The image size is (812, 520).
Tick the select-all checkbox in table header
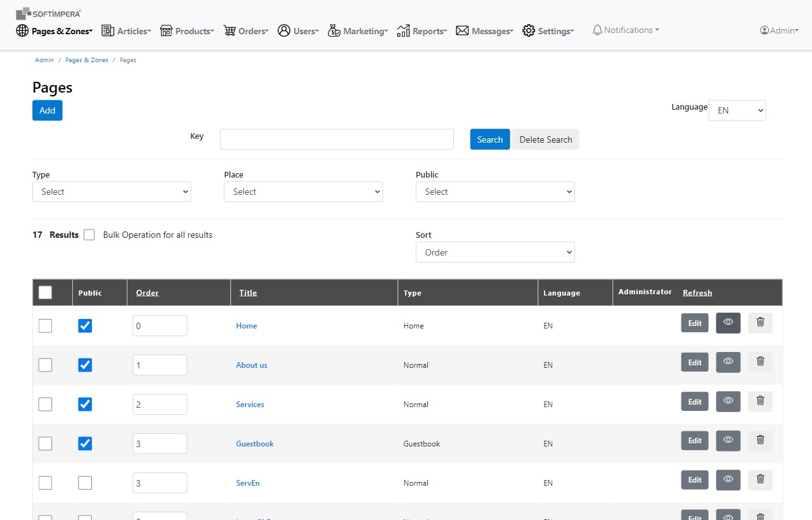coord(46,292)
